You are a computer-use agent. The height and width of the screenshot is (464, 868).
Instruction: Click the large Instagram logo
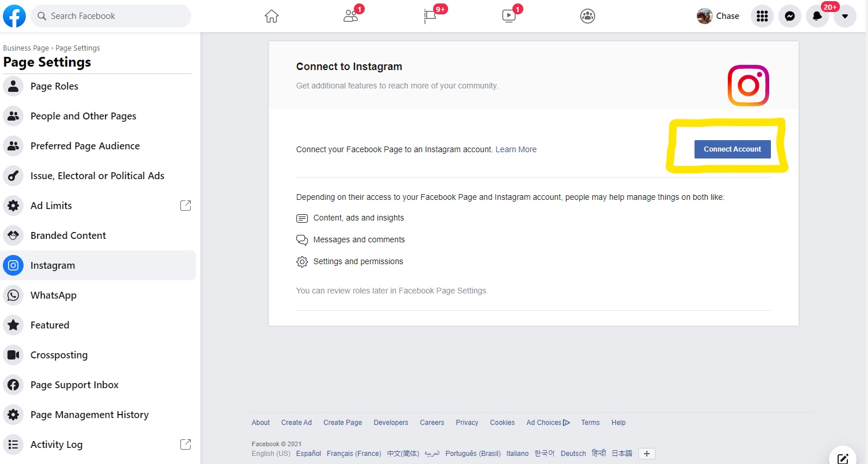[x=749, y=86]
